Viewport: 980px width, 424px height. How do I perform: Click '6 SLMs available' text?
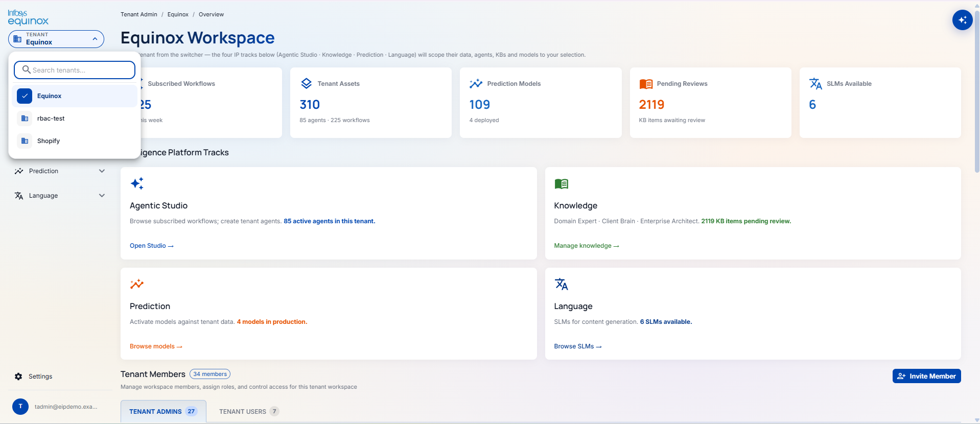(666, 322)
